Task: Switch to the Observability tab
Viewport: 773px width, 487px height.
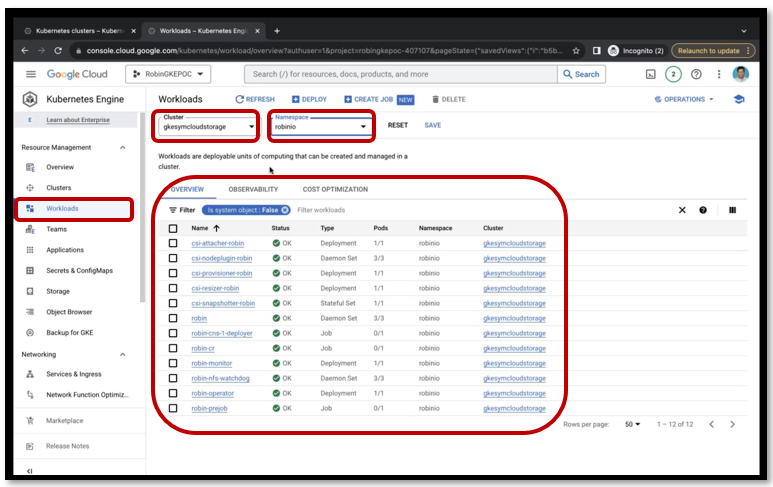Action: (253, 189)
